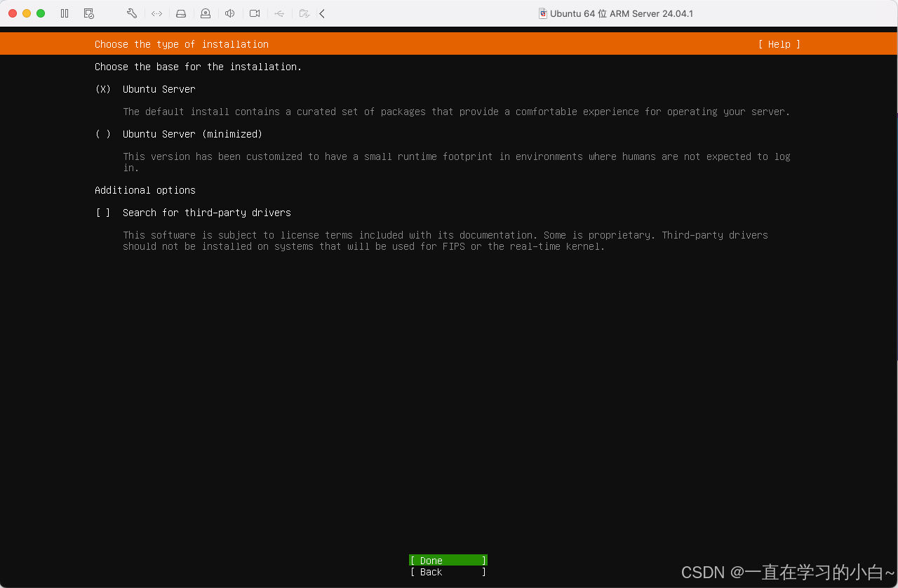
Task: Click the camera device icon
Action: 255,13
